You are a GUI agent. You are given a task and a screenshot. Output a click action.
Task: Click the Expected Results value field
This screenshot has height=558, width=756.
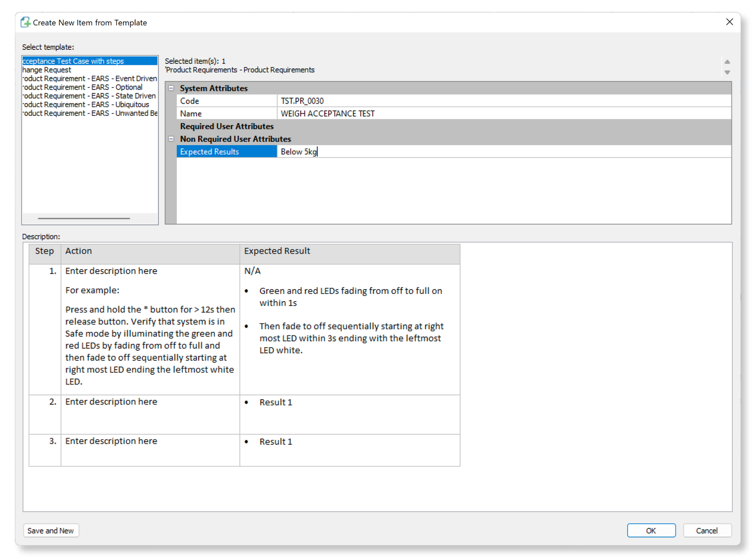pos(503,152)
